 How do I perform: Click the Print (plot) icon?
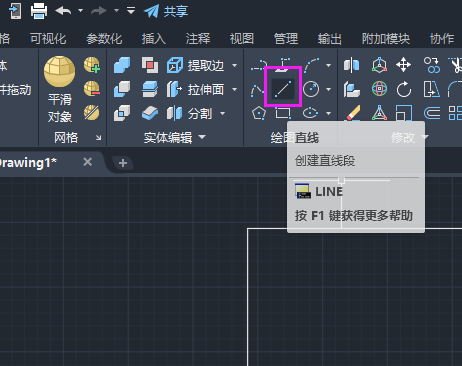pyautogui.click(x=39, y=11)
